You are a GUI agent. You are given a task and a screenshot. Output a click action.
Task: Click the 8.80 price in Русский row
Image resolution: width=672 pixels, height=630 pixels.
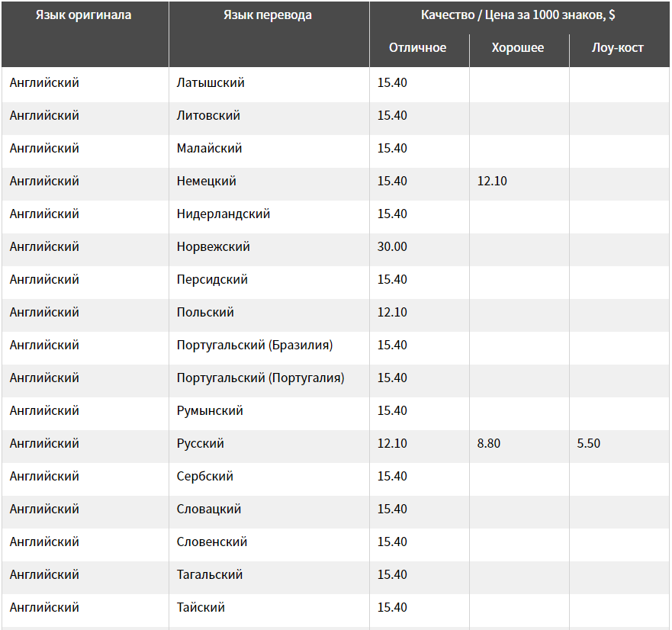coord(489,444)
